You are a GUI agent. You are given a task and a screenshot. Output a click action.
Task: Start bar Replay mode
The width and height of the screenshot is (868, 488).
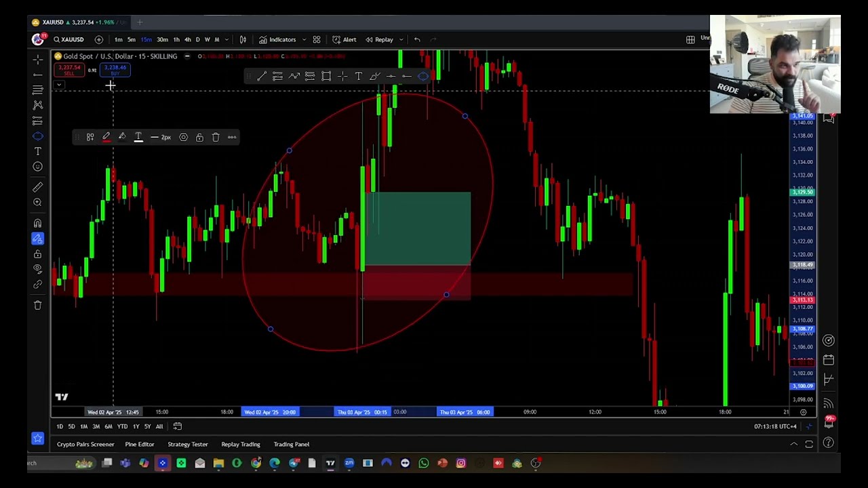(380, 39)
